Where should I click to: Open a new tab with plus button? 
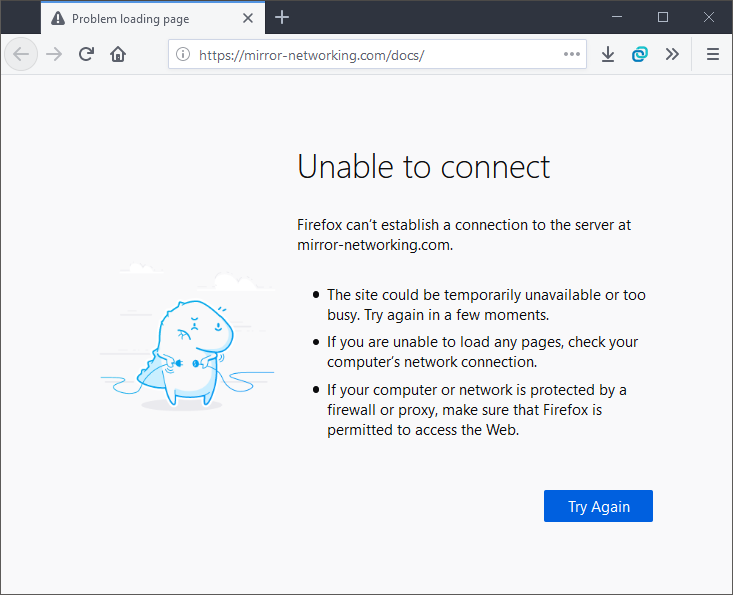click(282, 18)
